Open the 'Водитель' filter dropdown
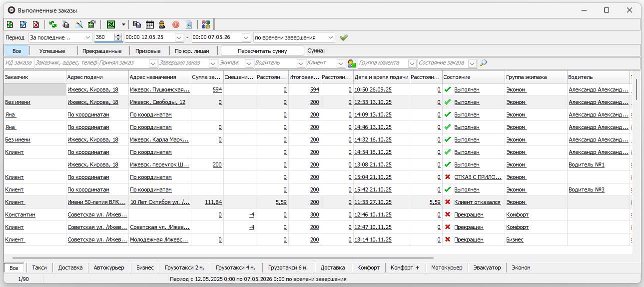Viewport: 644px width, 287px height. click(301, 63)
